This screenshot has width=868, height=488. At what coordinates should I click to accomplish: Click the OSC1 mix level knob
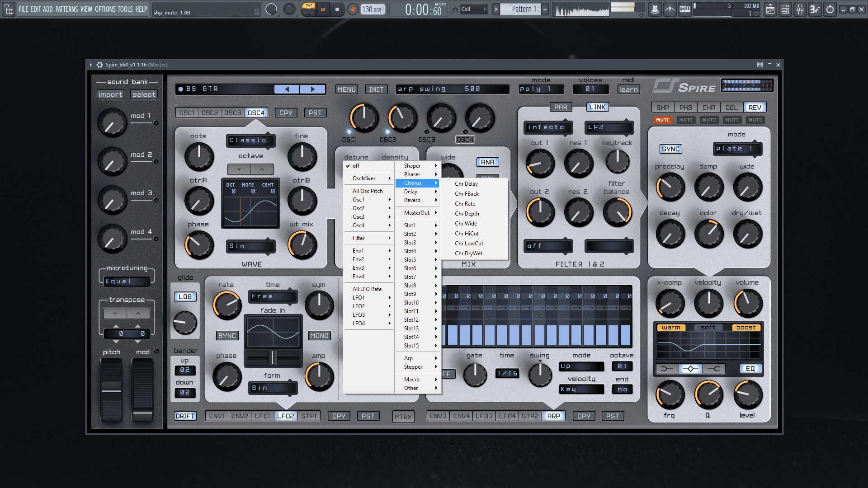363,118
